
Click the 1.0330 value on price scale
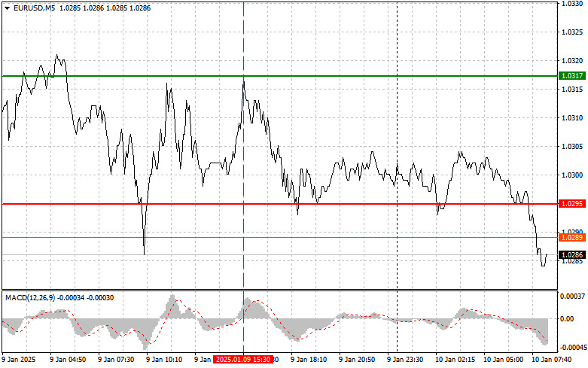pyautogui.click(x=573, y=4)
